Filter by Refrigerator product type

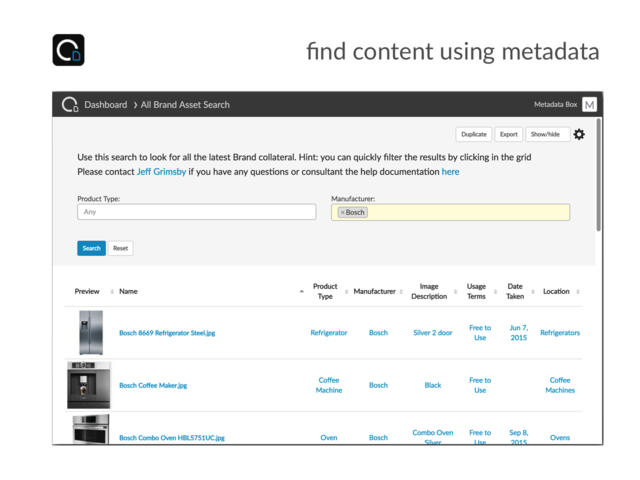click(329, 333)
